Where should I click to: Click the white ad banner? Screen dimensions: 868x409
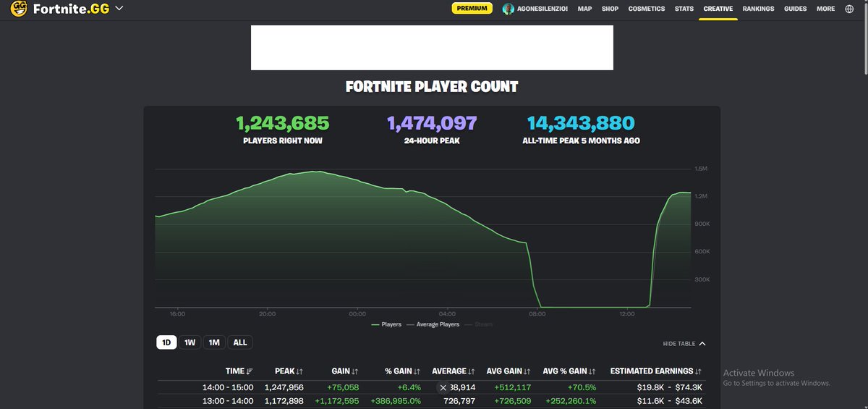(432, 48)
